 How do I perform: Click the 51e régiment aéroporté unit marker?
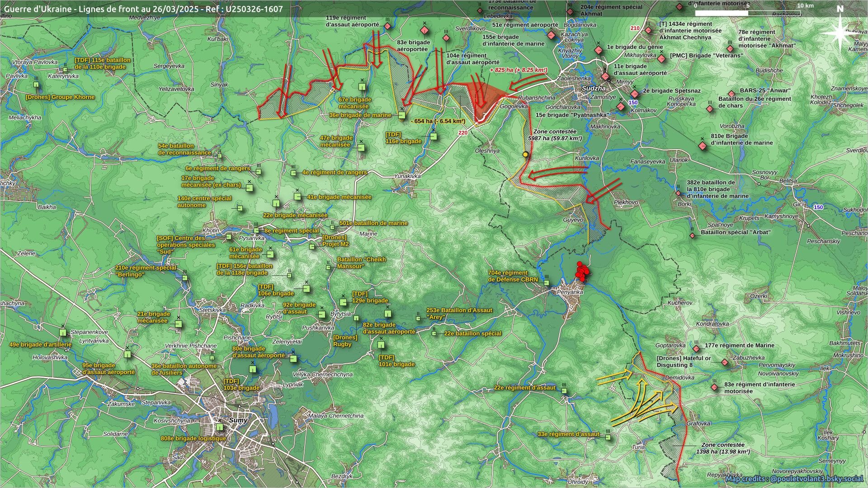coord(551,35)
